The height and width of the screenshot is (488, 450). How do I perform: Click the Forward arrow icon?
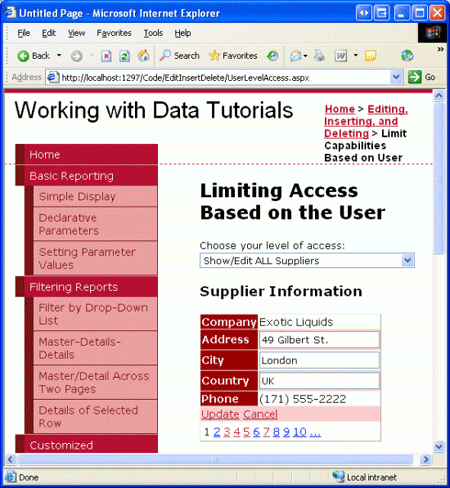[76, 56]
